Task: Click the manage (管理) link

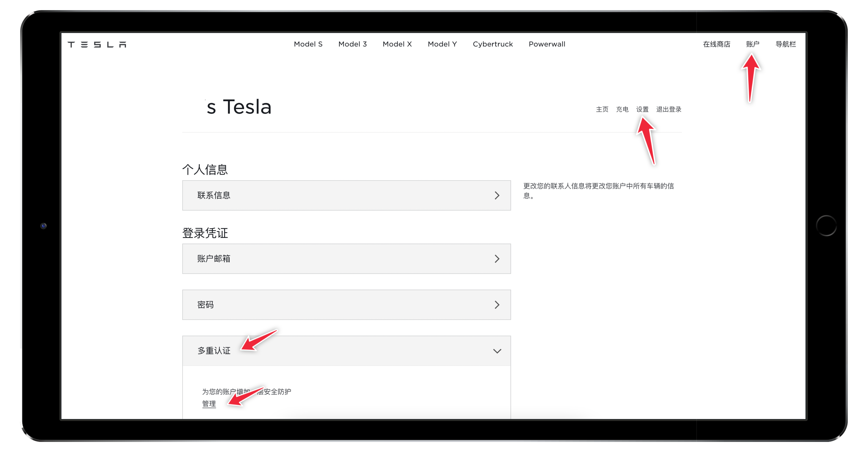Action: coord(209,404)
